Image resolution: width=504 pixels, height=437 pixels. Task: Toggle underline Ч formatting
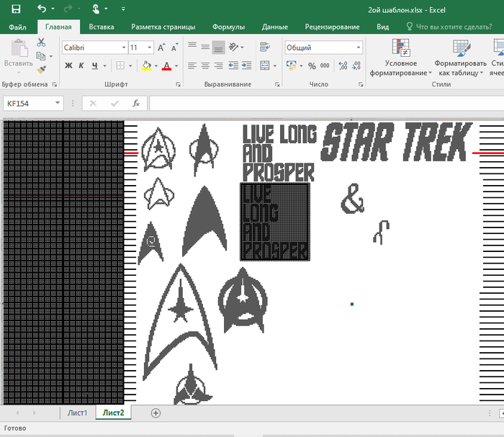click(x=94, y=66)
